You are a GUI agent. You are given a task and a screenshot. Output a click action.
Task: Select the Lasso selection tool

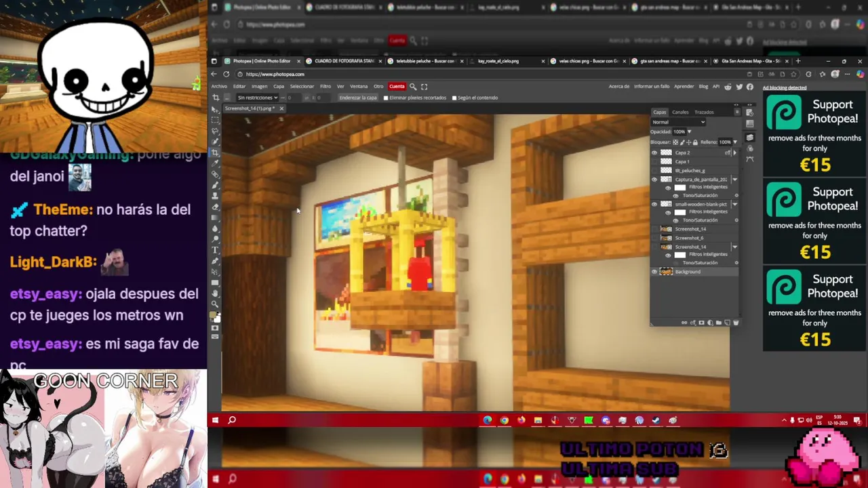216,131
